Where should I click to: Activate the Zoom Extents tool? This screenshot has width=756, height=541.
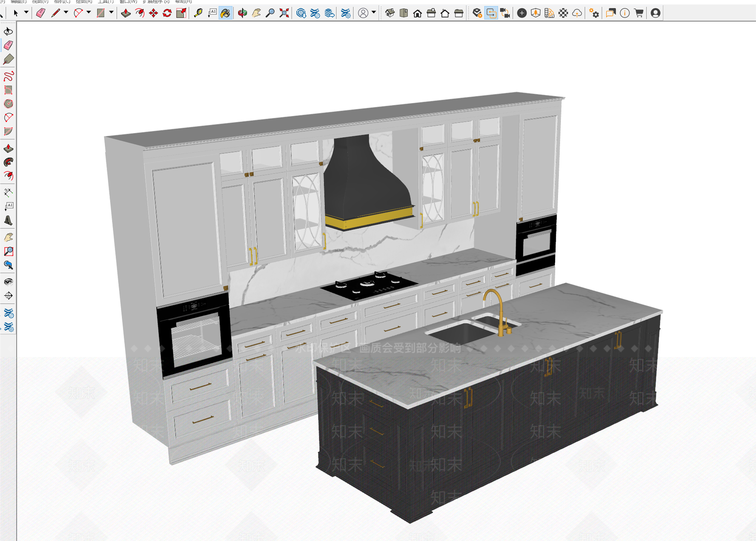click(x=284, y=13)
